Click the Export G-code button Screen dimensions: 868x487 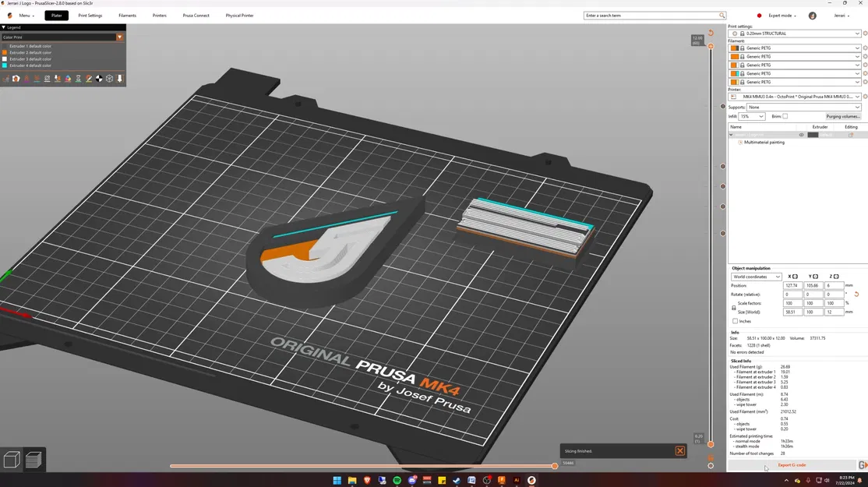click(x=792, y=465)
